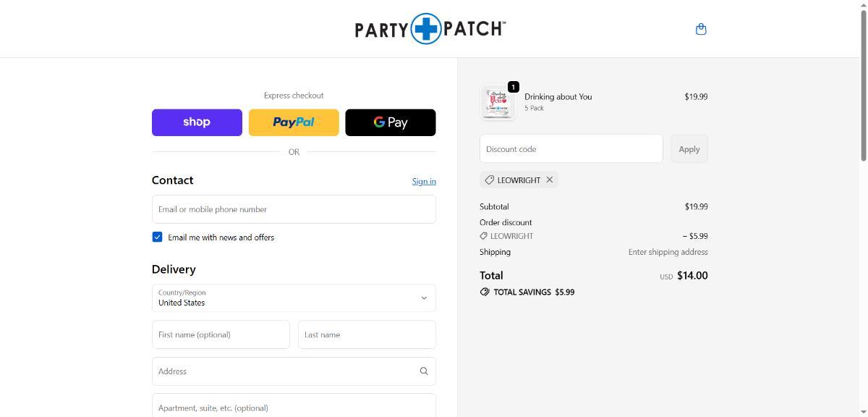Choose Google Pay express checkout

tap(391, 122)
